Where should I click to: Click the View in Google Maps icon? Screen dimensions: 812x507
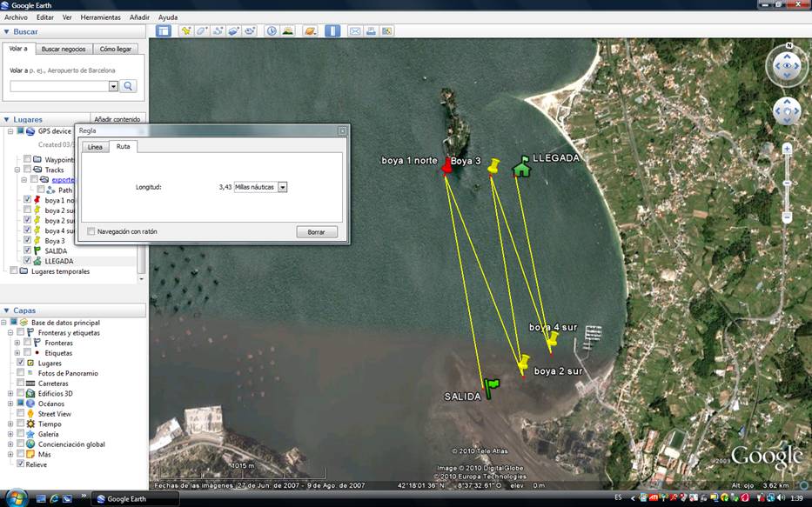386,31
